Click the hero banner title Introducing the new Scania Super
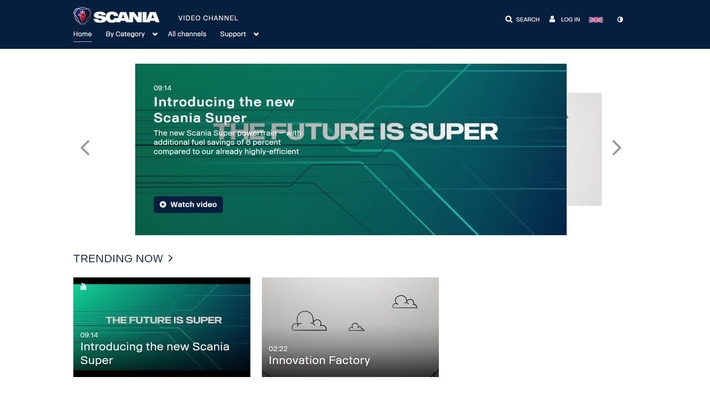Screen dimensions: 710x400 click(224, 110)
